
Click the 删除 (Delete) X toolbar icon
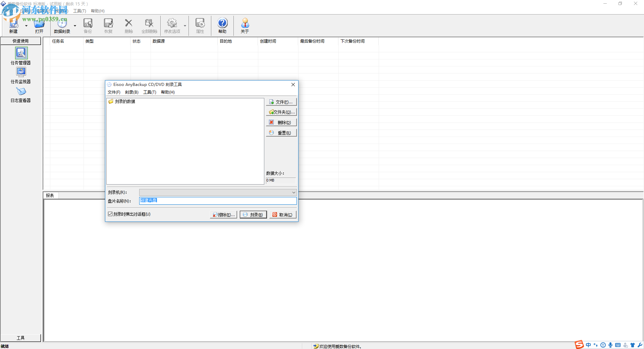click(129, 26)
